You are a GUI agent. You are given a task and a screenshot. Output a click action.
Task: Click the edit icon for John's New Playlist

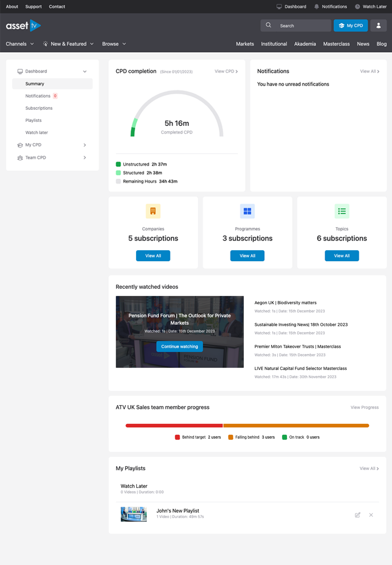(358, 515)
